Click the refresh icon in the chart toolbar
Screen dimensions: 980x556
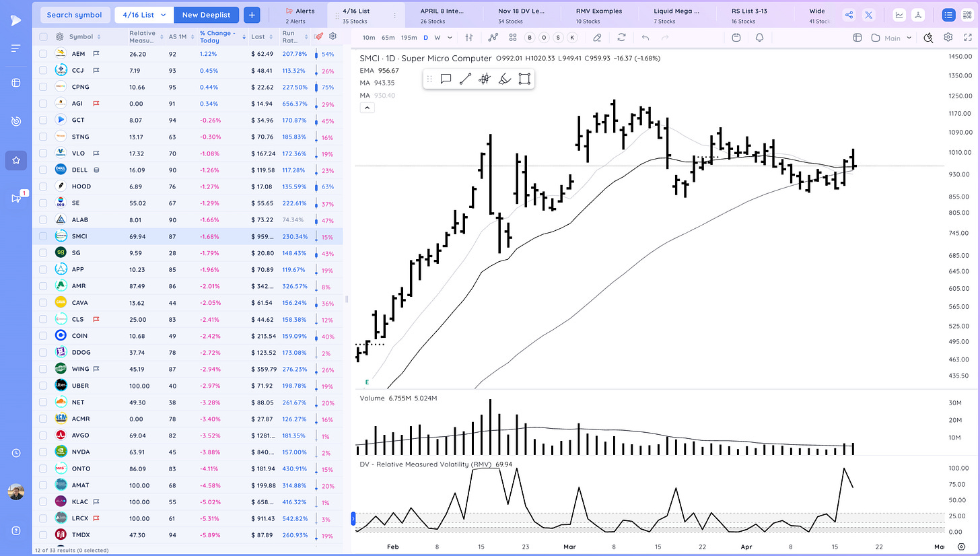click(621, 38)
